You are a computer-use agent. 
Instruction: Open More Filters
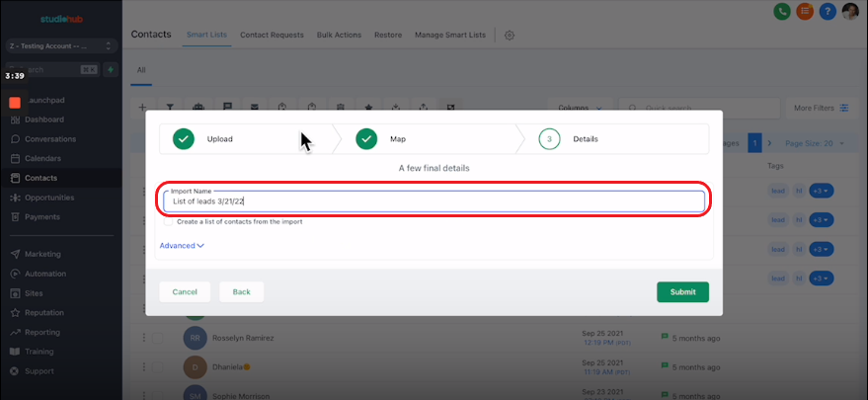pos(821,108)
